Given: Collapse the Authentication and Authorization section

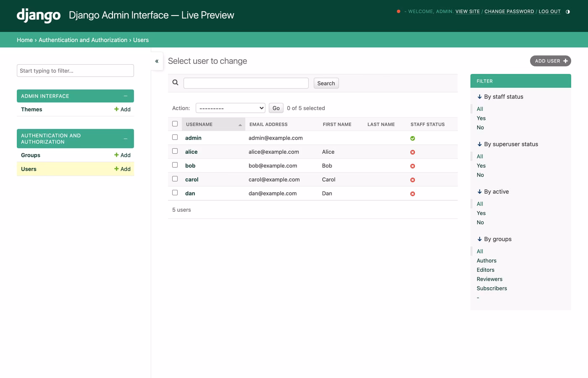Looking at the screenshot, I should tap(125, 139).
